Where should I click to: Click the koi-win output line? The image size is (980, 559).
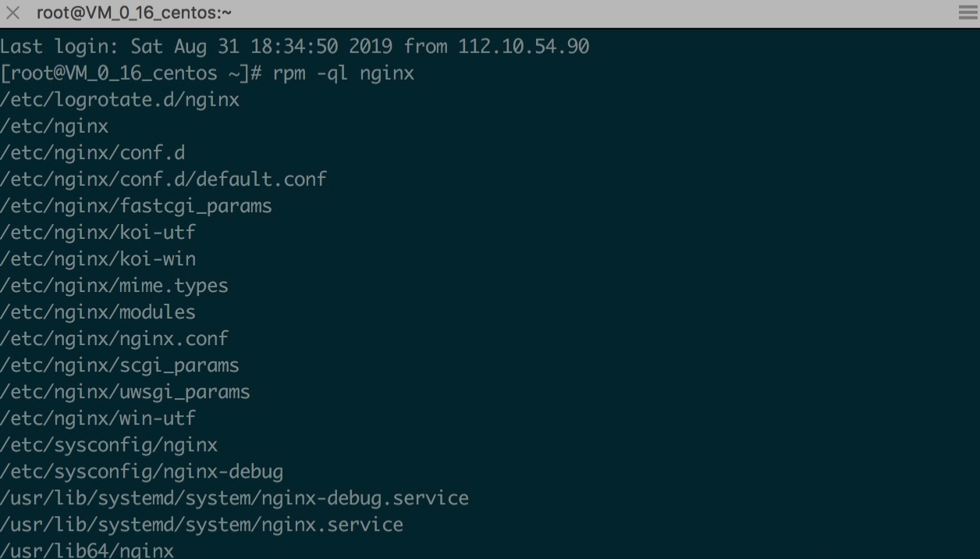click(x=98, y=258)
